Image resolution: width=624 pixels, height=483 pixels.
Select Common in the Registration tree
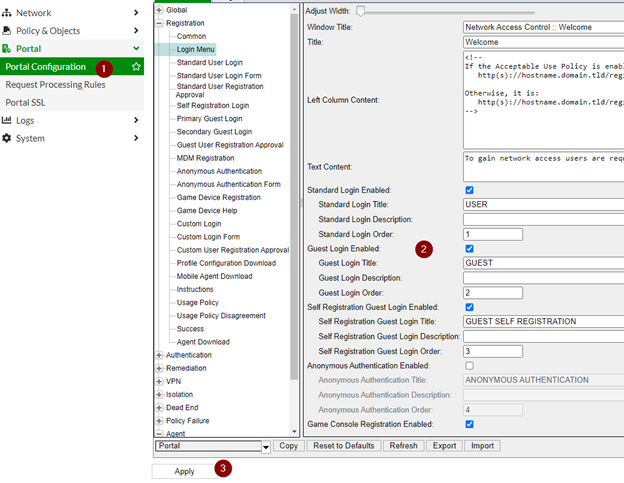click(x=191, y=36)
